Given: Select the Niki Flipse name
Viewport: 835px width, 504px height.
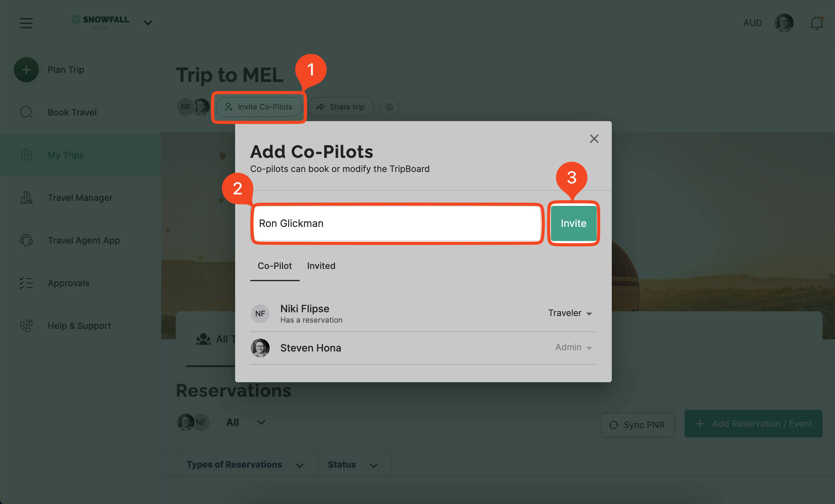Looking at the screenshot, I should 304,308.
